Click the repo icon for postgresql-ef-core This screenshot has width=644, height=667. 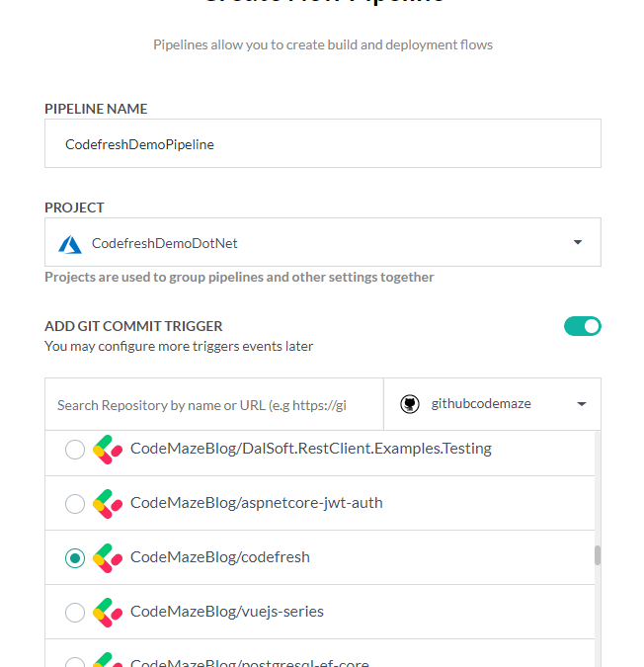click(x=107, y=660)
